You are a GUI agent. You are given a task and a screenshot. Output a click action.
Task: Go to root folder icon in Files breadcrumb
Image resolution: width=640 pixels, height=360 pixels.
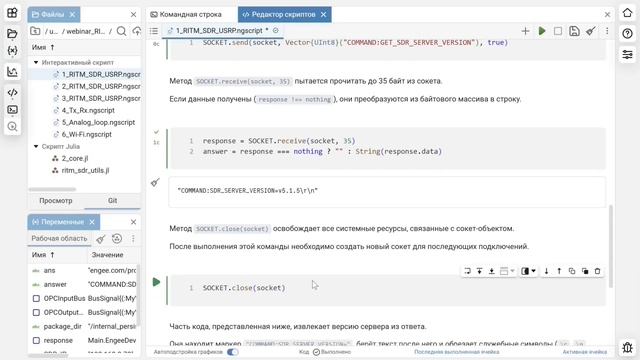tap(35, 31)
